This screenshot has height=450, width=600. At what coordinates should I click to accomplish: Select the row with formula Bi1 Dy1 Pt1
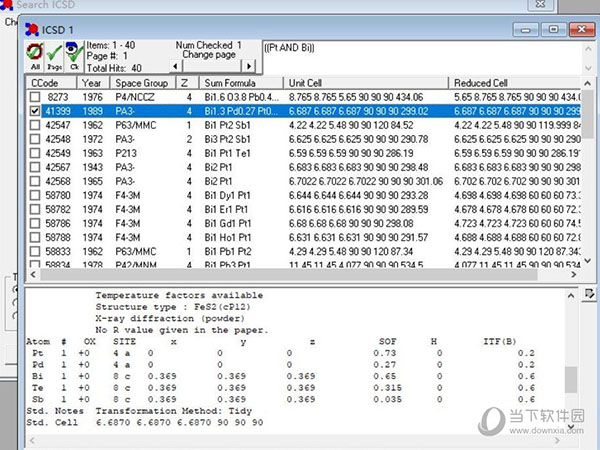coord(305,195)
